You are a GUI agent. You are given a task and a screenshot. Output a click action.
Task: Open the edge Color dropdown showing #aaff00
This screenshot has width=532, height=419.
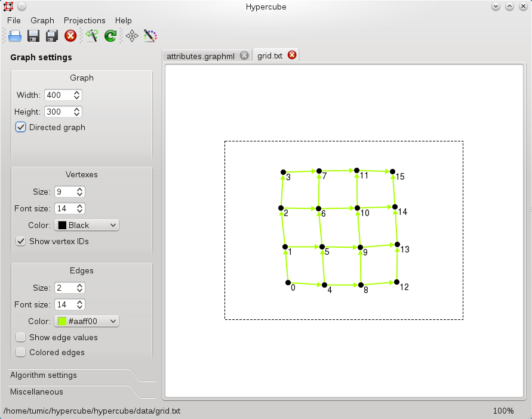86,321
